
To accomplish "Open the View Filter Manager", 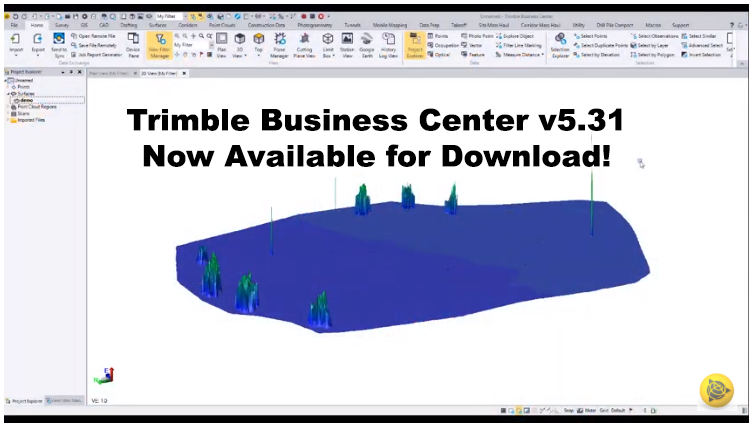I will pos(159,46).
